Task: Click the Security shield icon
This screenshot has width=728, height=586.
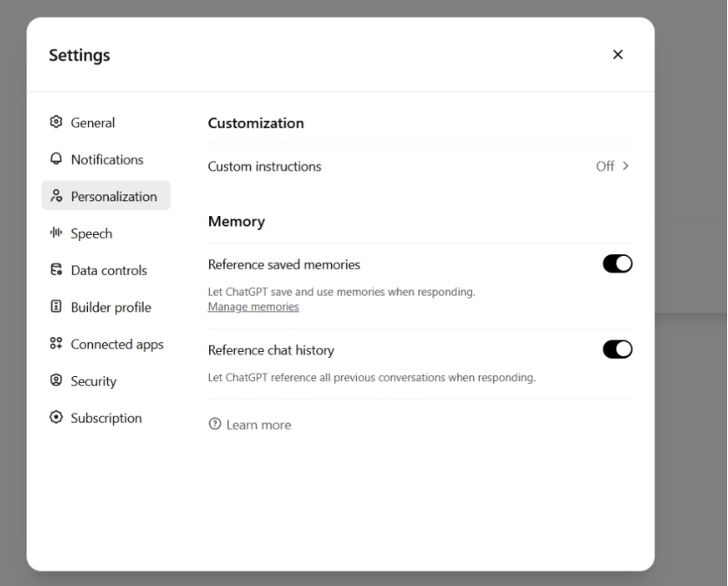Action: tap(56, 381)
